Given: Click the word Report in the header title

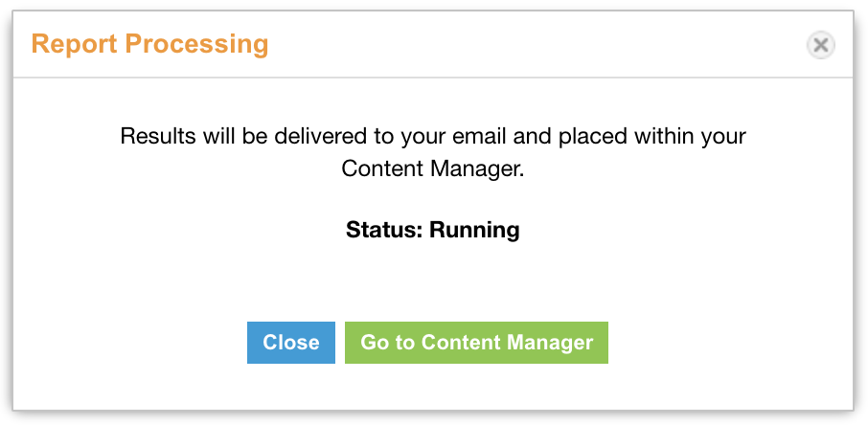Looking at the screenshot, I should click(76, 44).
